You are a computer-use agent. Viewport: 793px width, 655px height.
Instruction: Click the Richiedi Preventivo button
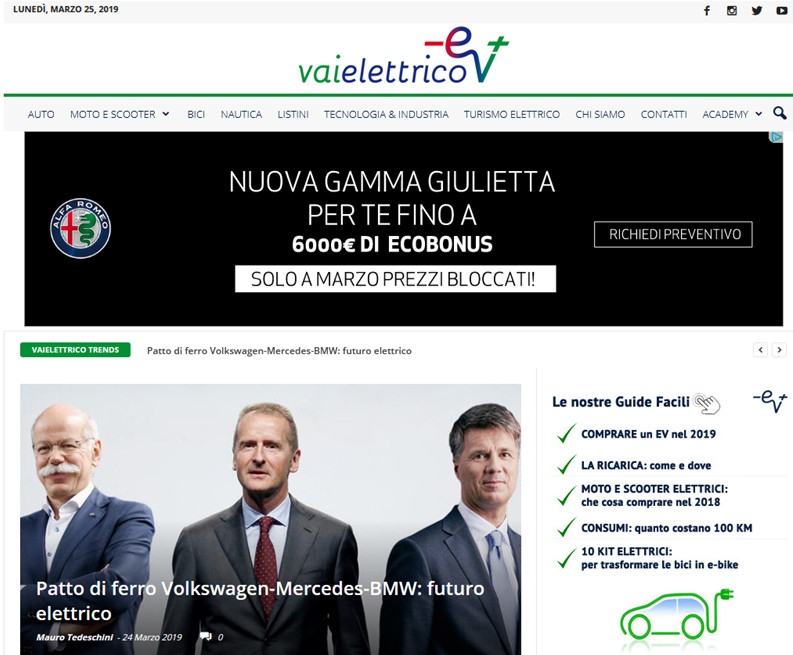coord(673,234)
